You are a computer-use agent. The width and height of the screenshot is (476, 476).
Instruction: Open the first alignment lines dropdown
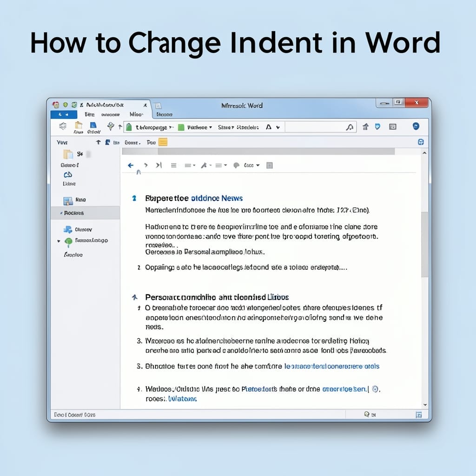pyautogui.click(x=190, y=165)
